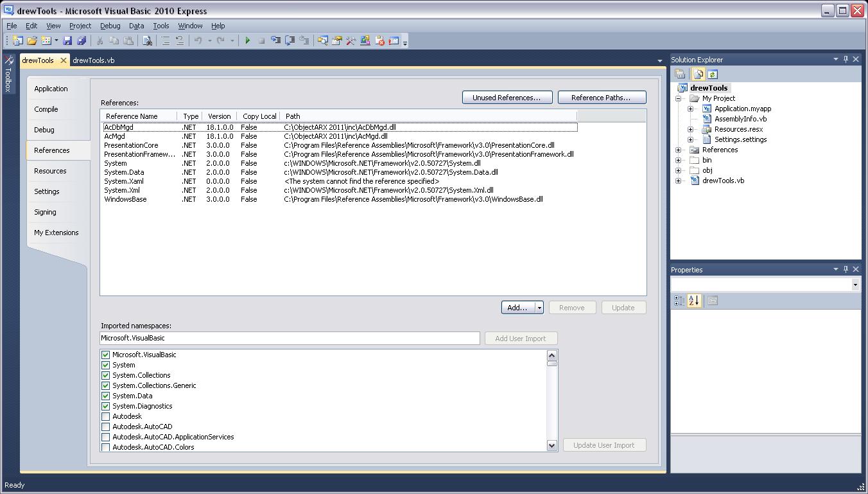Image resolution: width=868 pixels, height=494 pixels.
Task: Open the File menu
Action: pyautogui.click(x=12, y=26)
